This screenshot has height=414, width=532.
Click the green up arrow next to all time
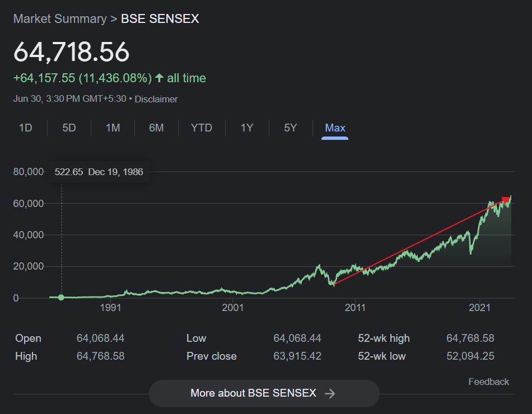[159, 78]
